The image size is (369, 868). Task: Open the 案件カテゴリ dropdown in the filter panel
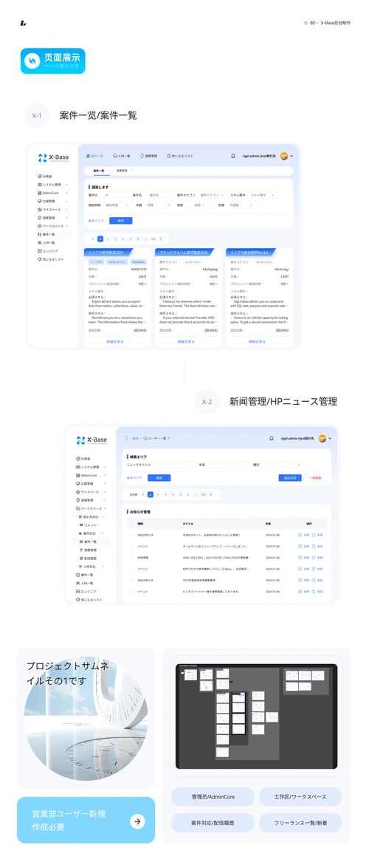pos(213,195)
